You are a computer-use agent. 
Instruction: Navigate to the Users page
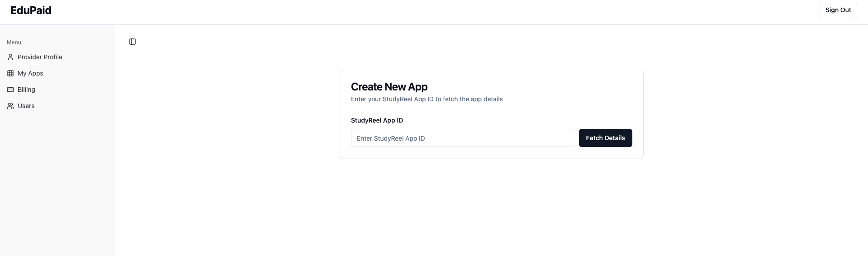click(26, 106)
